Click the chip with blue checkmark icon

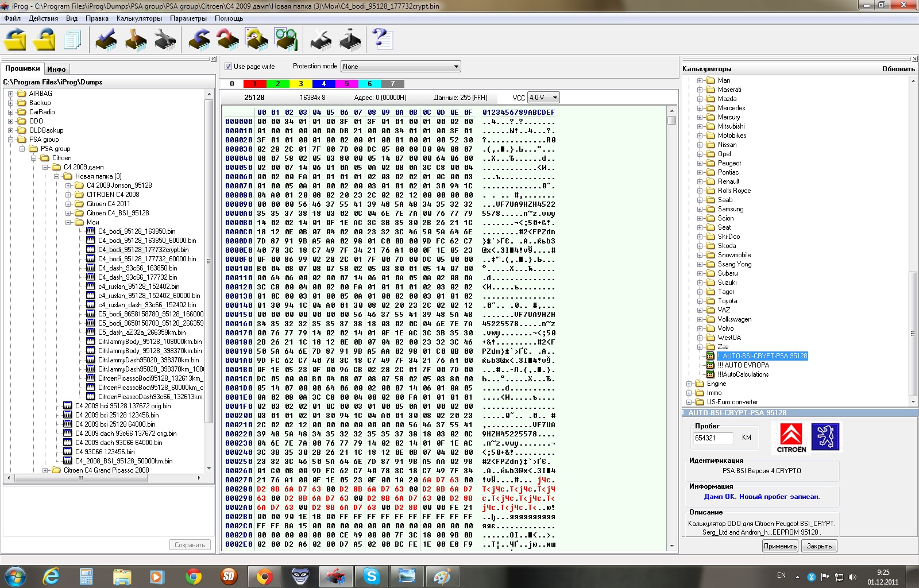[105, 40]
